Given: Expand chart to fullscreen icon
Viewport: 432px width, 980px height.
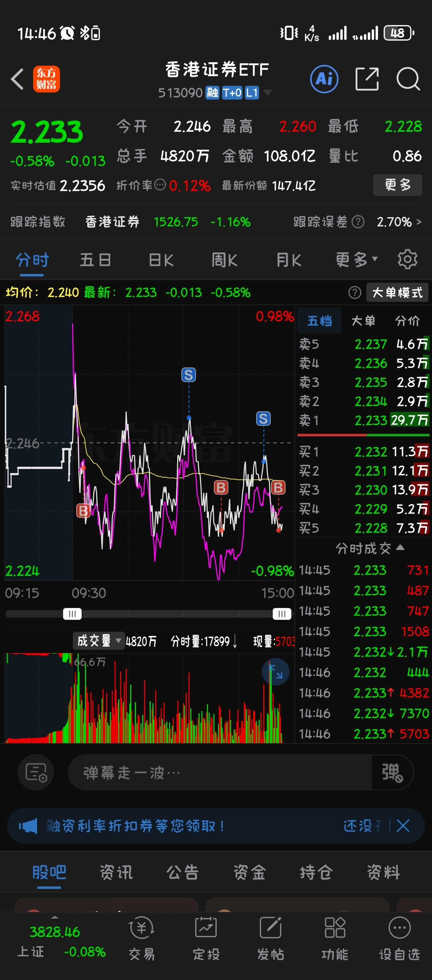Looking at the screenshot, I should coord(276,672).
